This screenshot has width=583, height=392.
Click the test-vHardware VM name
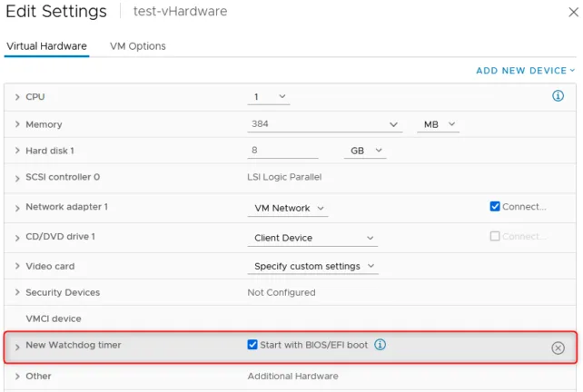coord(181,11)
